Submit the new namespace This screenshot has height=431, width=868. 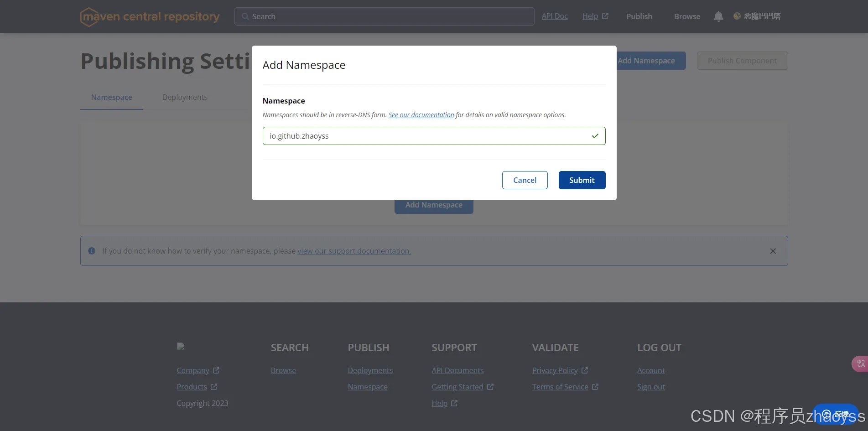[x=582, y=180]
